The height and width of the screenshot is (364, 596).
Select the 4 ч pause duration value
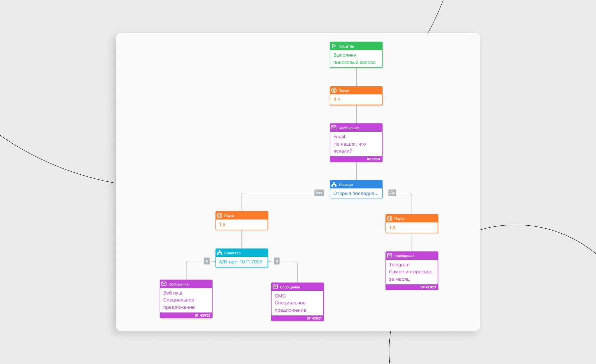pos(337,99)
